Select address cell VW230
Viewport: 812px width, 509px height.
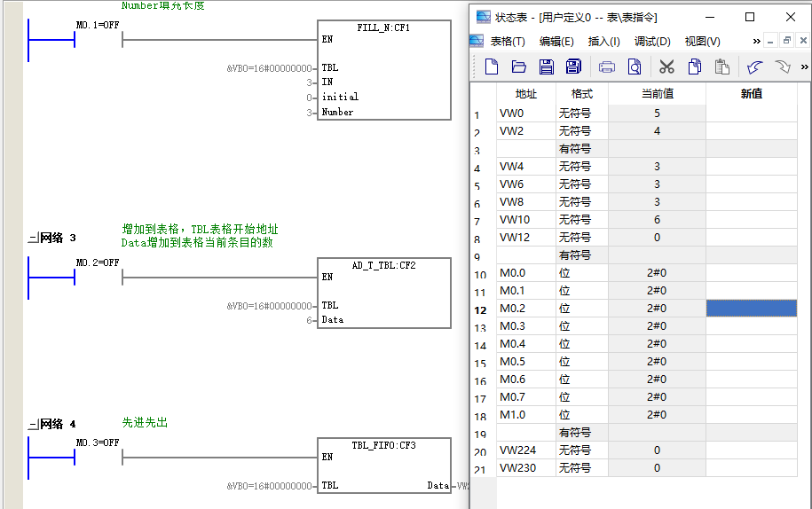[526, 468]
